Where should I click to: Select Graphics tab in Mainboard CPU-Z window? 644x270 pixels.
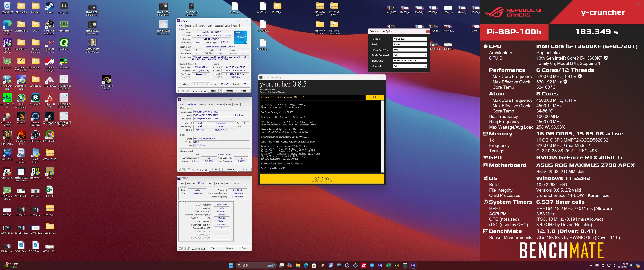tap(219, 105)
